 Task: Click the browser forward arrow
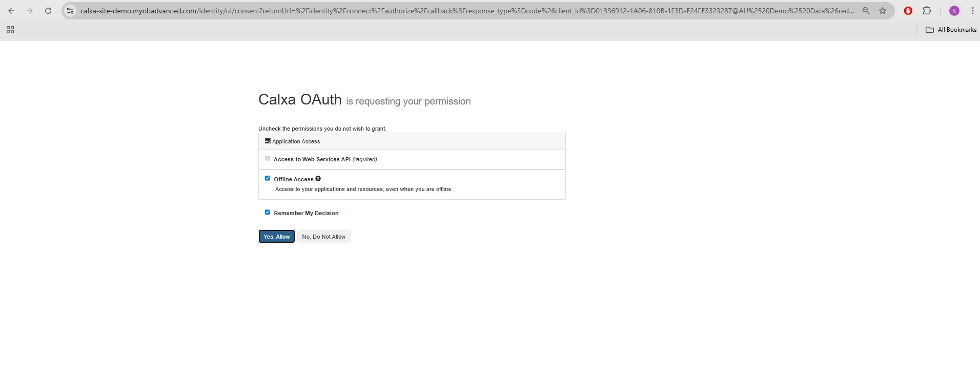tap(30, 11)
